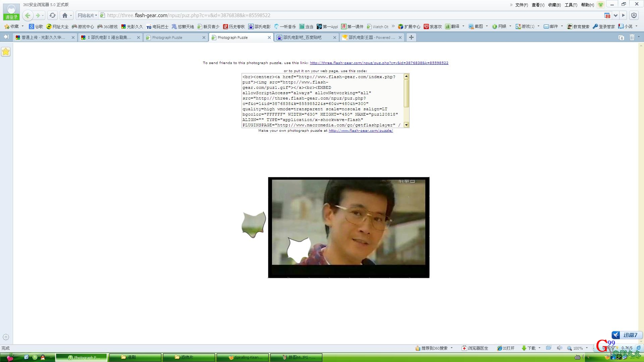Expand the 翻译 dropdown arrow
Image resolution: width=644 pixels, height=362 pixels.
(463, 26)
